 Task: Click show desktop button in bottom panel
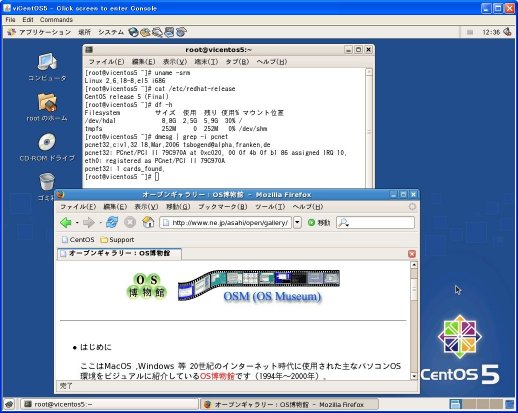[x=9, y=404]
